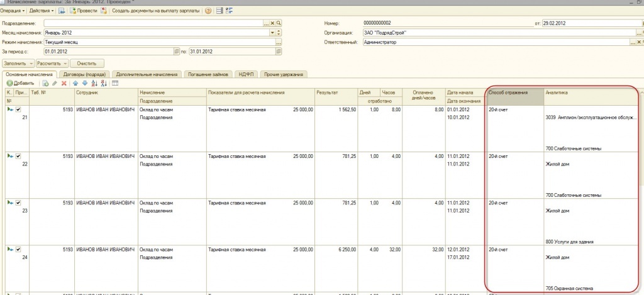The image size is (644, 295).
Task: Switch to Договоры (подряда) tab
Action: coord(85,75)
